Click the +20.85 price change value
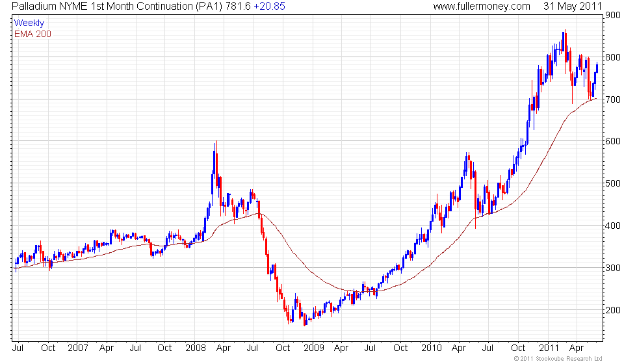The image size is (637, 364). coord(269,6)
